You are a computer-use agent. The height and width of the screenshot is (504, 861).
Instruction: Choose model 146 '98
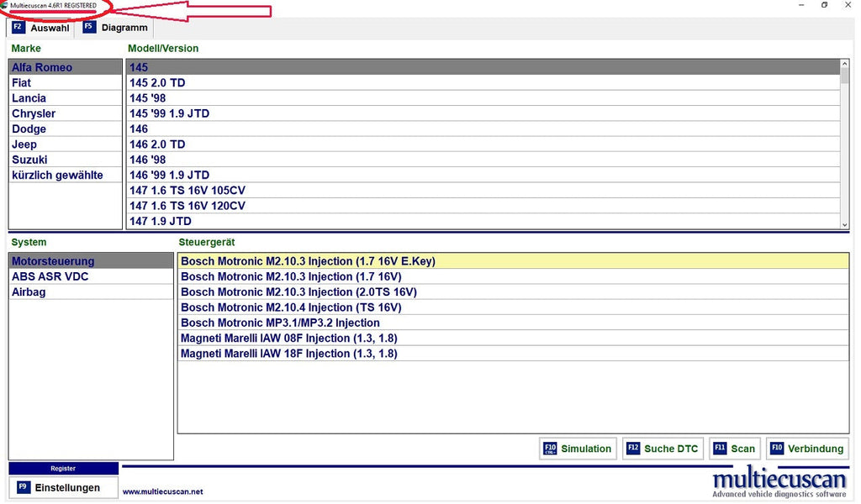(483, 160)
